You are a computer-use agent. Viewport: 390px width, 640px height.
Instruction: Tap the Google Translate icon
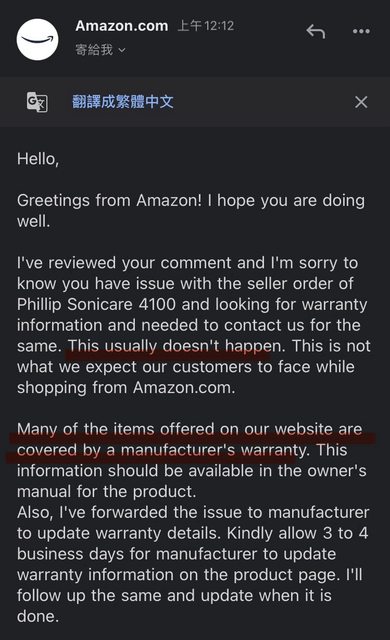tap(37, 102)
